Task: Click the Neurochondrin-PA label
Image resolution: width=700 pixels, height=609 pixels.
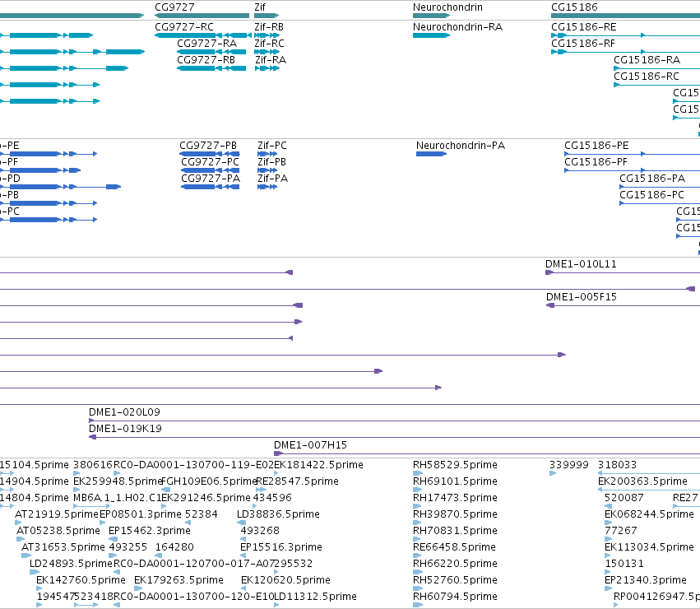Action: click(461, 146)
